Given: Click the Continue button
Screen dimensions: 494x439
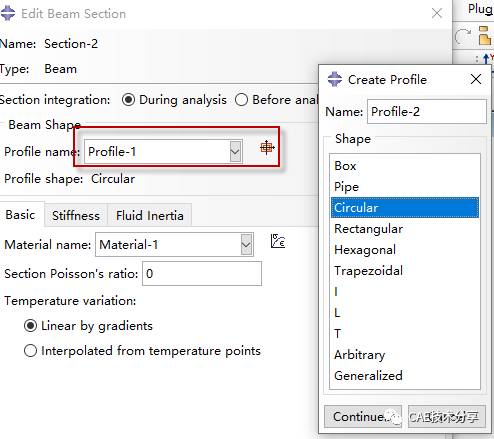Looking at the screenshot, I should point(363,416).
